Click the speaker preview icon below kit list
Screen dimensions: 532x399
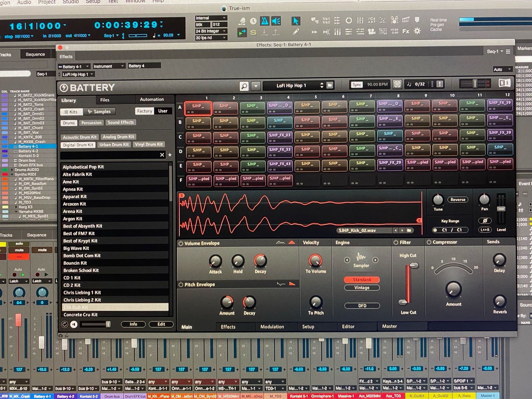click(x=74, y=324)
